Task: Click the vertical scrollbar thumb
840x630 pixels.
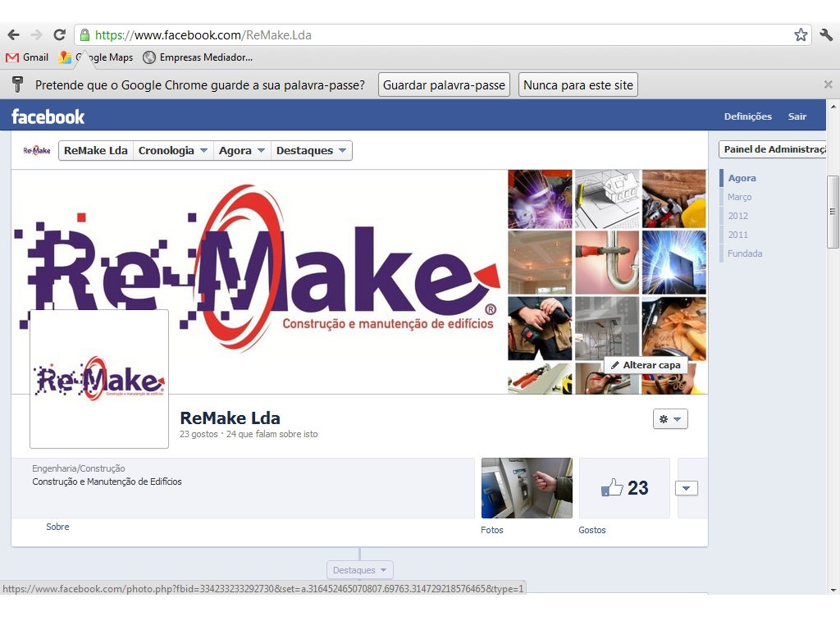Action: click(833, 212)
